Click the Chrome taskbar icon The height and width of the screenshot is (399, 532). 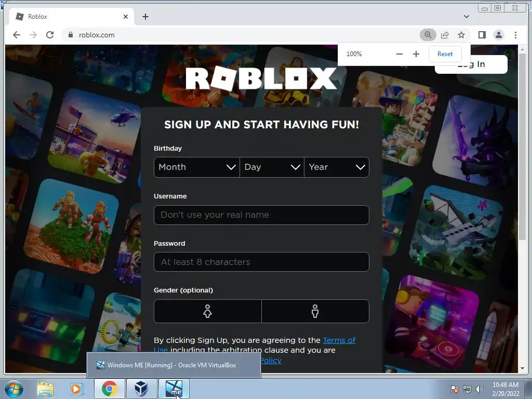[x=109, y=389]
